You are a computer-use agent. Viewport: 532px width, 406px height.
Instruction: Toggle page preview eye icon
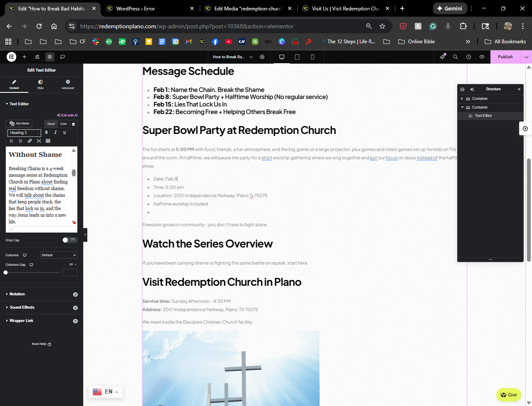click(x=482, y=57)
